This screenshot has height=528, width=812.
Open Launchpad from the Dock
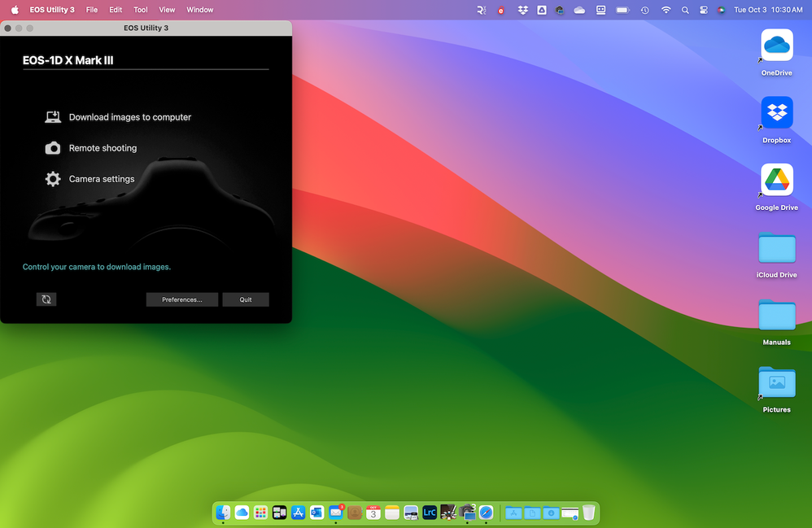point(260,513)
